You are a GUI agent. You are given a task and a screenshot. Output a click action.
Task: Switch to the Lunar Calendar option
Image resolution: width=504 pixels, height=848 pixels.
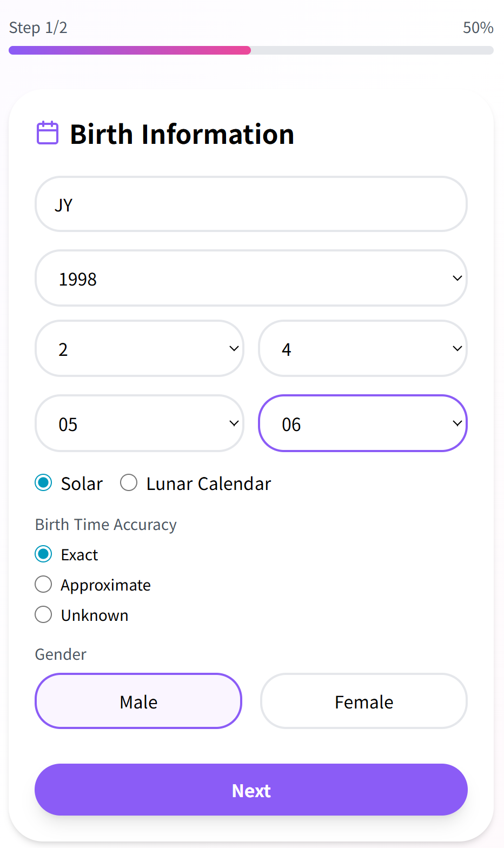pyautogui.click(x=129, y=482)
